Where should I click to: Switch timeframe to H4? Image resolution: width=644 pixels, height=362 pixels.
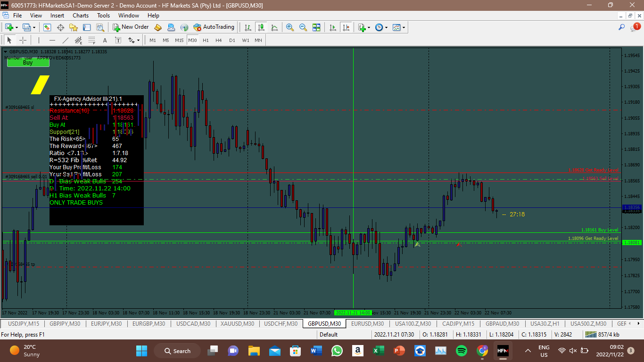pos(219,40)
